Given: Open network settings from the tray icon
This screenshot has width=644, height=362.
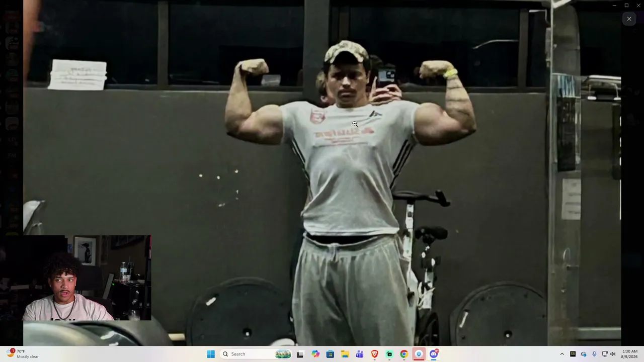Looking at the screenshot, I should [605, 354].
